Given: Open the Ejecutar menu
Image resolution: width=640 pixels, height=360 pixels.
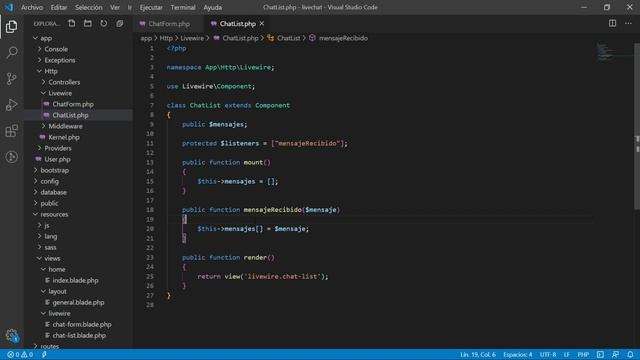Looking at the screenshot, I should coord(151,7).
